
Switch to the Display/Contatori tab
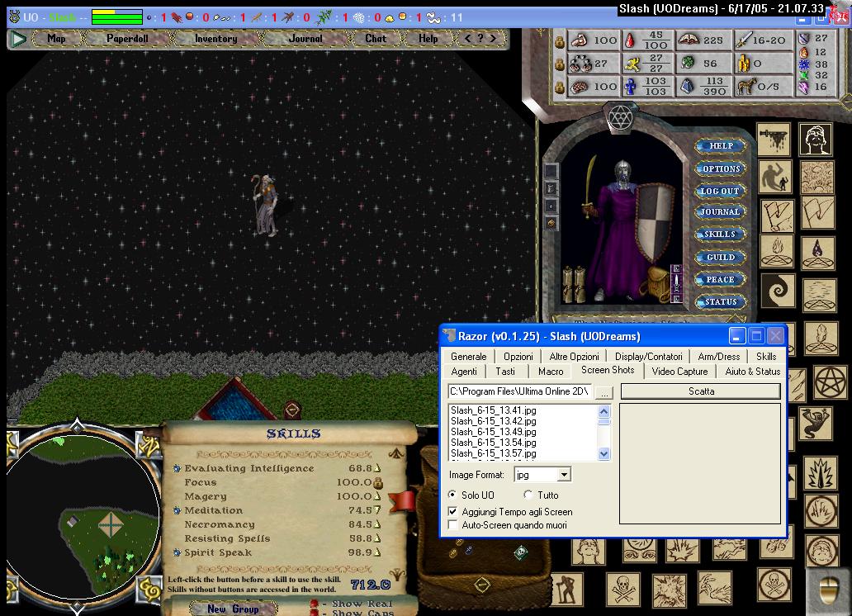pyautogui.click(x=648, y=357)
